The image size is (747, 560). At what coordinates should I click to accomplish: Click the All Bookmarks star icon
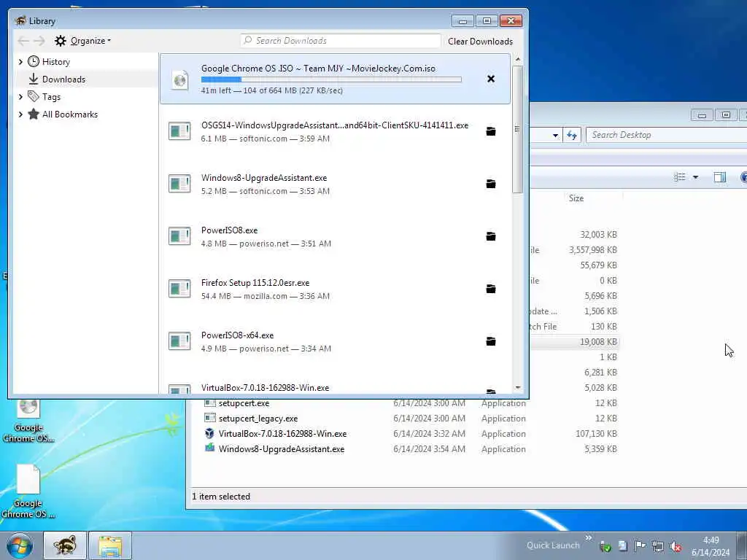[x=34, y=114]
